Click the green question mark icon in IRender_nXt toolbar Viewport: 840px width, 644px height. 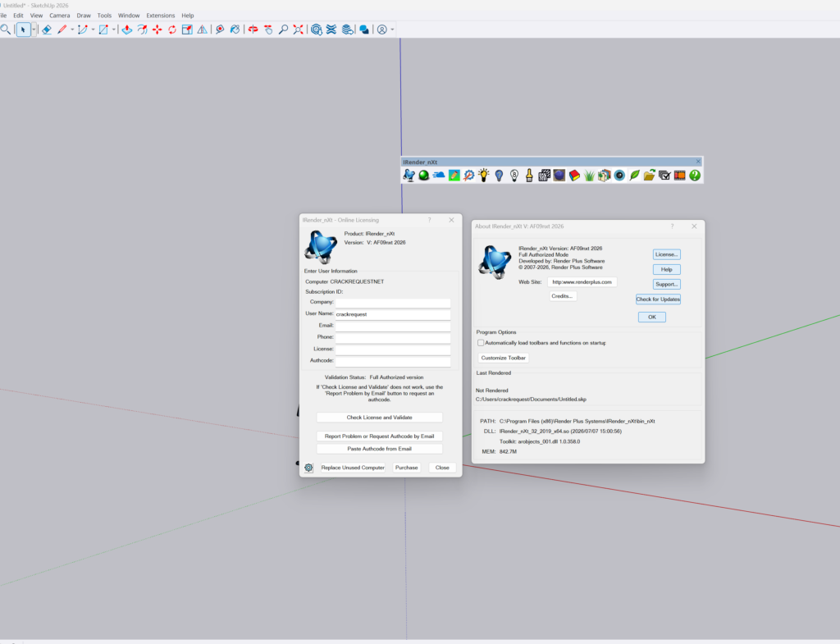point(695,176)
